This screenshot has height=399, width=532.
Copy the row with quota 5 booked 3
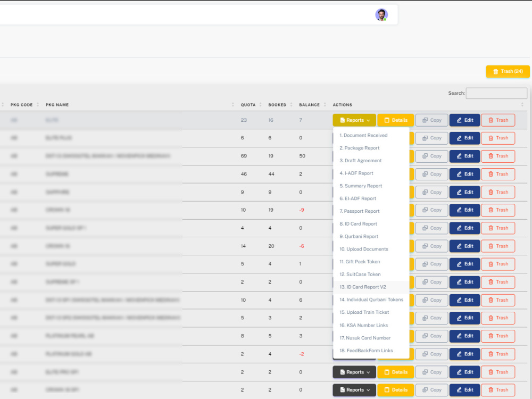[431, 318]
